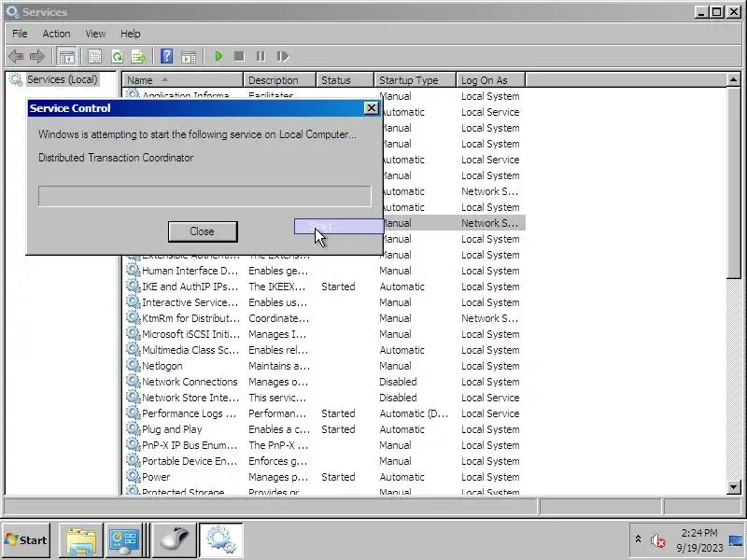Select the Plug and Play service icon
The width and height of the screenshot is (747, 560).
pos(133,428)
